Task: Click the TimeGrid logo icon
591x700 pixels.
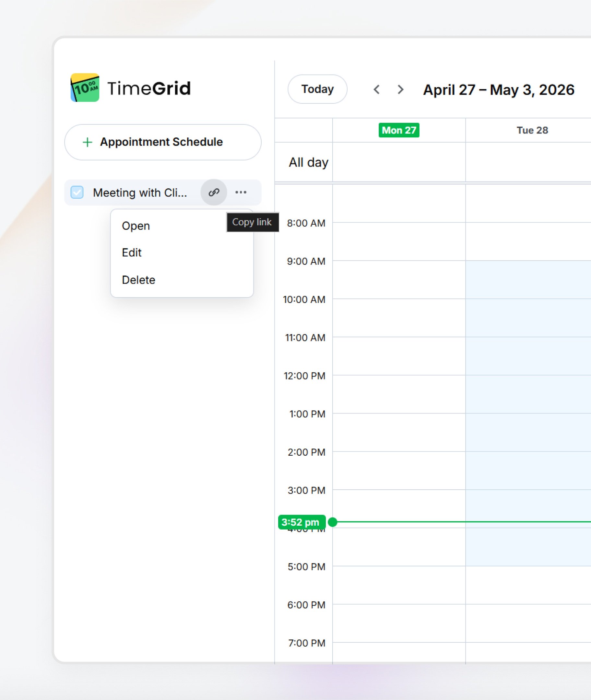Action: click(85, 87)
